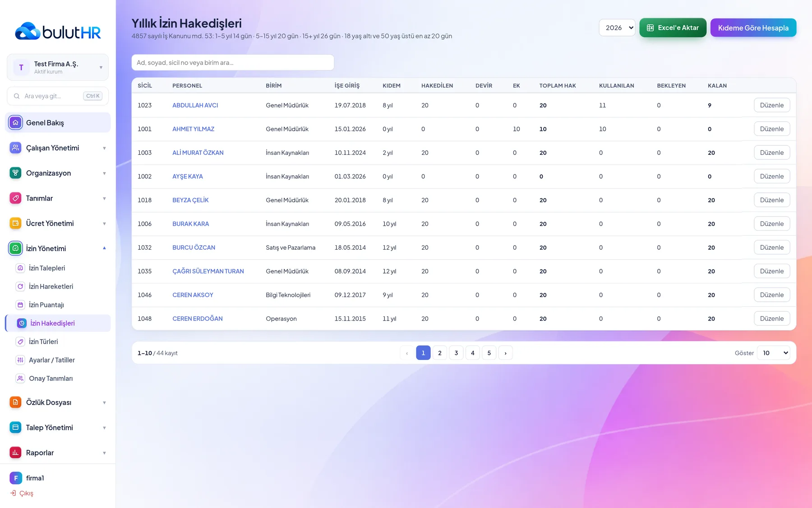This screenshot has height=508, width=812.
Task: Click the Ayarlar / Tatiller sliders icon
Action: point(20,360)
